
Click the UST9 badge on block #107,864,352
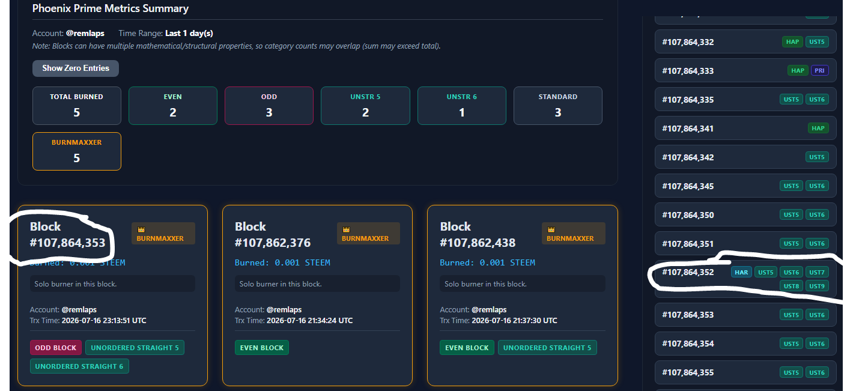[x=817, y=286]
